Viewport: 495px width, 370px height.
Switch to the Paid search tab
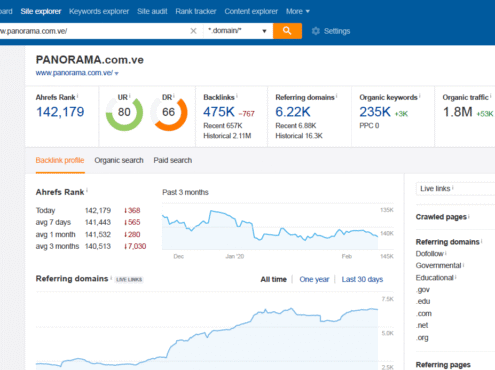173,160
